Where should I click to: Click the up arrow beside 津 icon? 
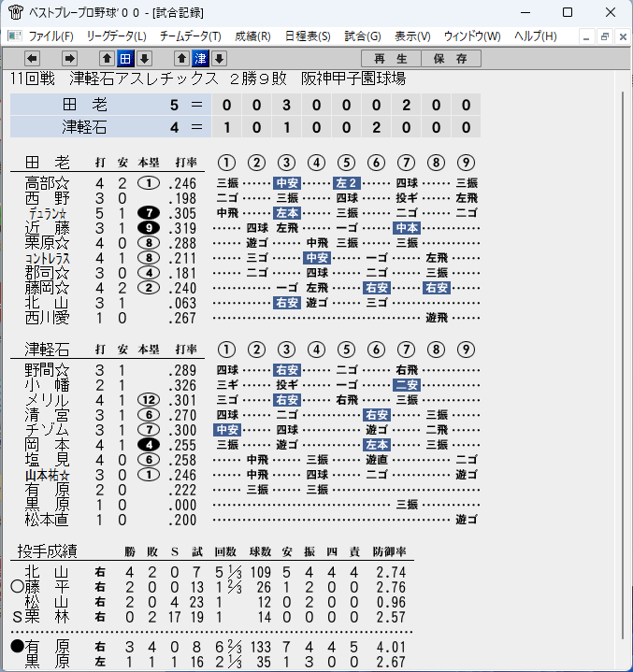point(181,58)
